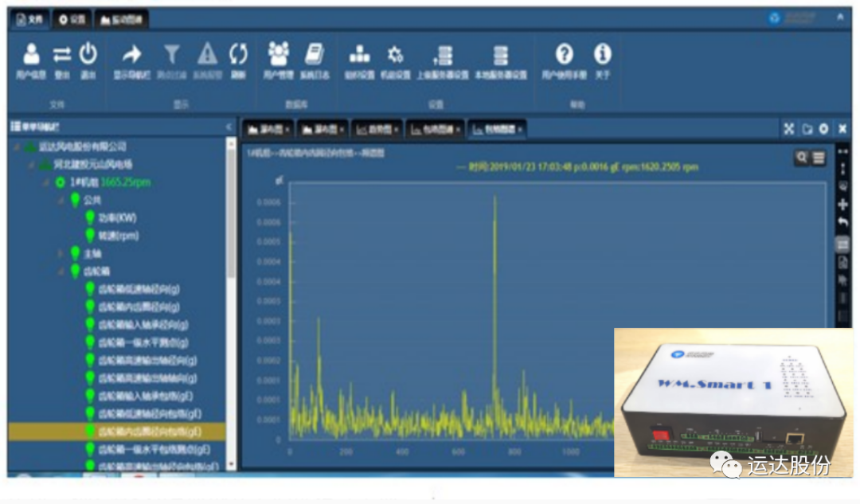
Task: Maximize chart panel with crossed-arrows icon
Action: pos(788,129)
